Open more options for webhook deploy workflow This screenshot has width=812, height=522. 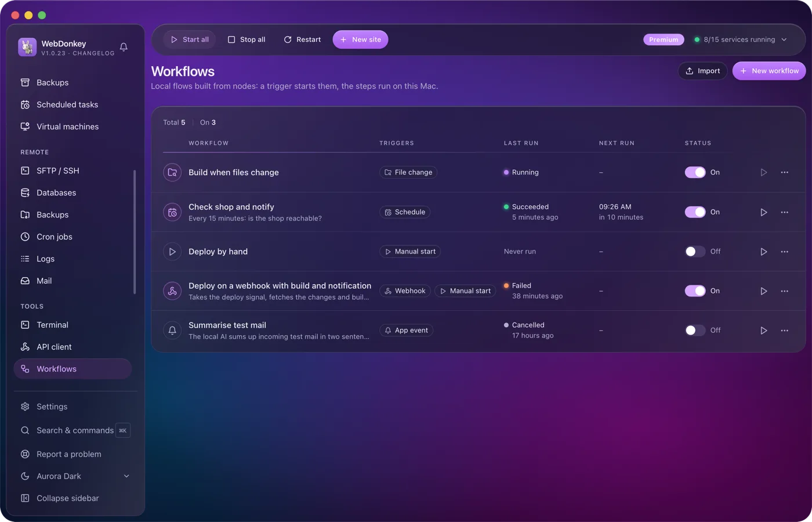coord(785,291)
